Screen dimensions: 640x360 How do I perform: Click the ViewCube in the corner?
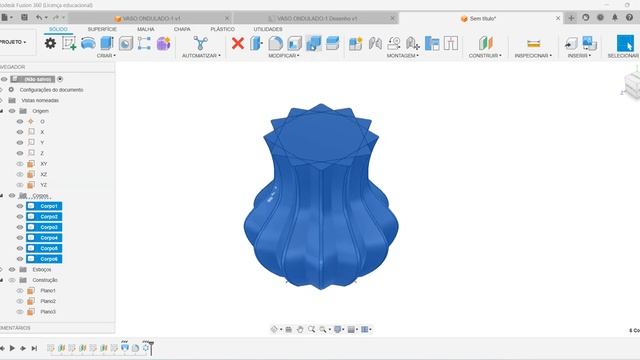tap(633, 84)
